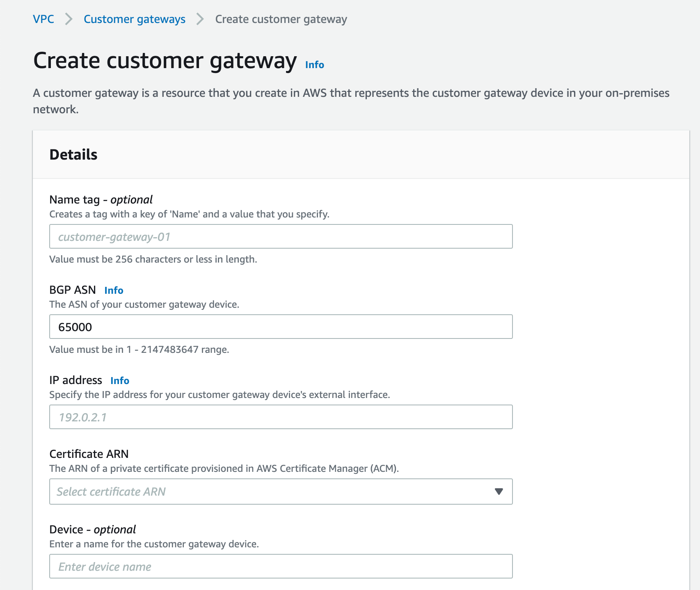Click the IP address input field

[281, 417]
